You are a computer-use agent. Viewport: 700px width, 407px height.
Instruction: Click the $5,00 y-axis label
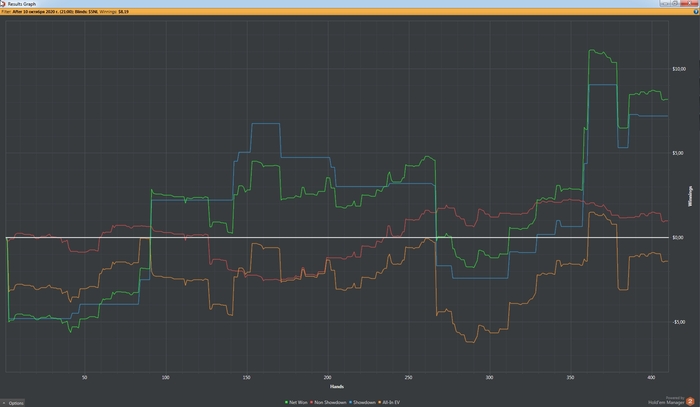point(678,153)
